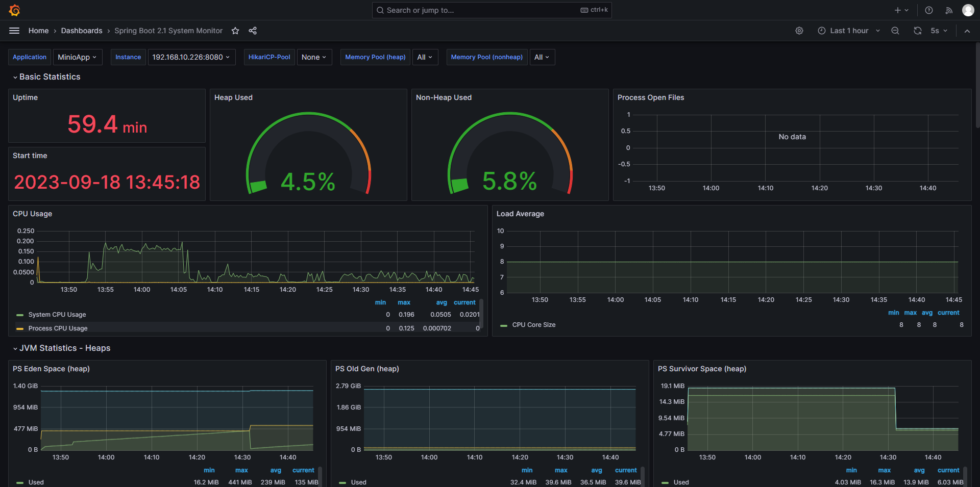Sort CPU Usage legend by current
The height and width of the screenshot is (487, 980).
point(464,302)
